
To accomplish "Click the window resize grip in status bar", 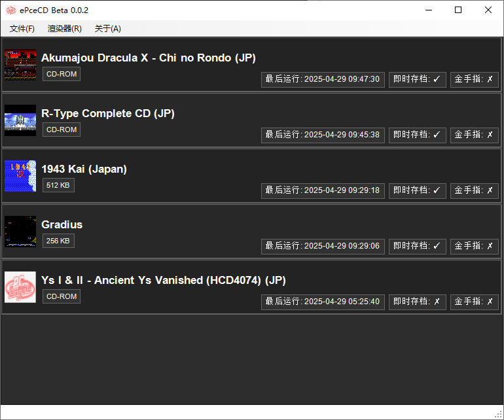I will [x=499, y=415].
